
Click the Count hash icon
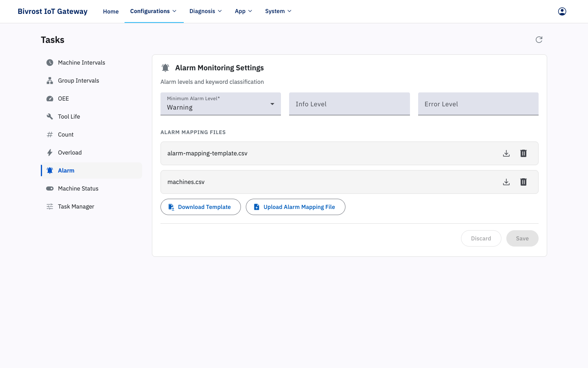coord(50,135)
